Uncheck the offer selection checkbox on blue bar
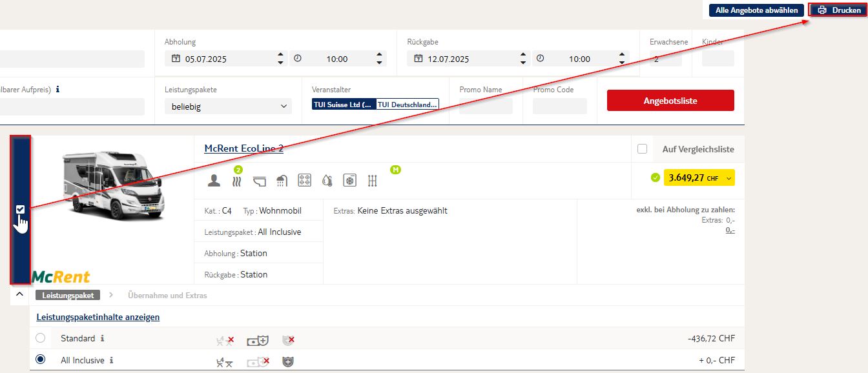 point(20,209)
